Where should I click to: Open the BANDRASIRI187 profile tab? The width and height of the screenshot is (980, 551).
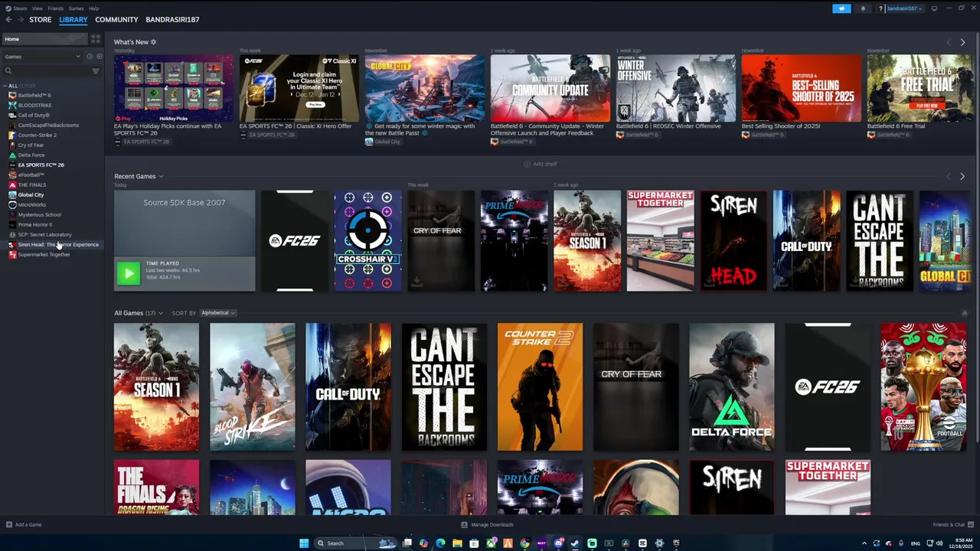pos(172,20)
